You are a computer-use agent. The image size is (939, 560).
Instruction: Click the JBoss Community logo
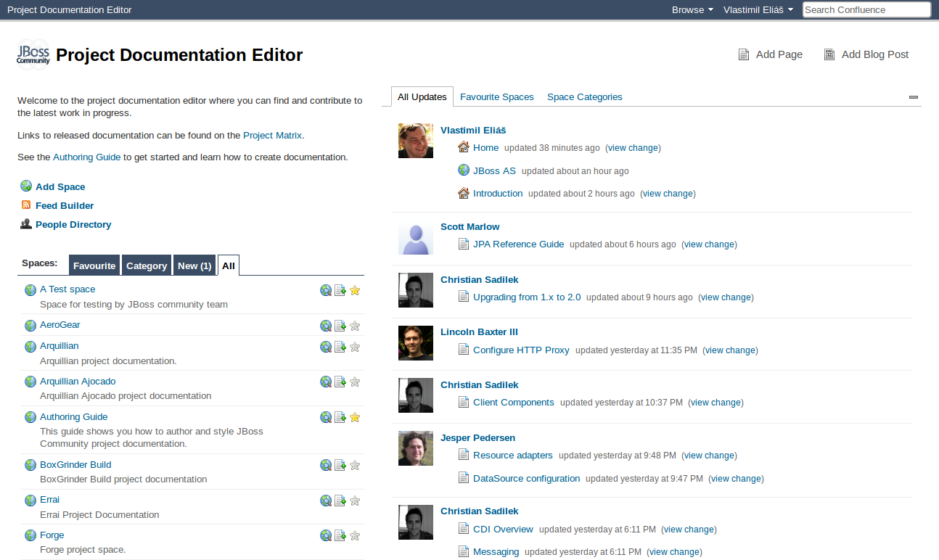[x=33, y=54]
